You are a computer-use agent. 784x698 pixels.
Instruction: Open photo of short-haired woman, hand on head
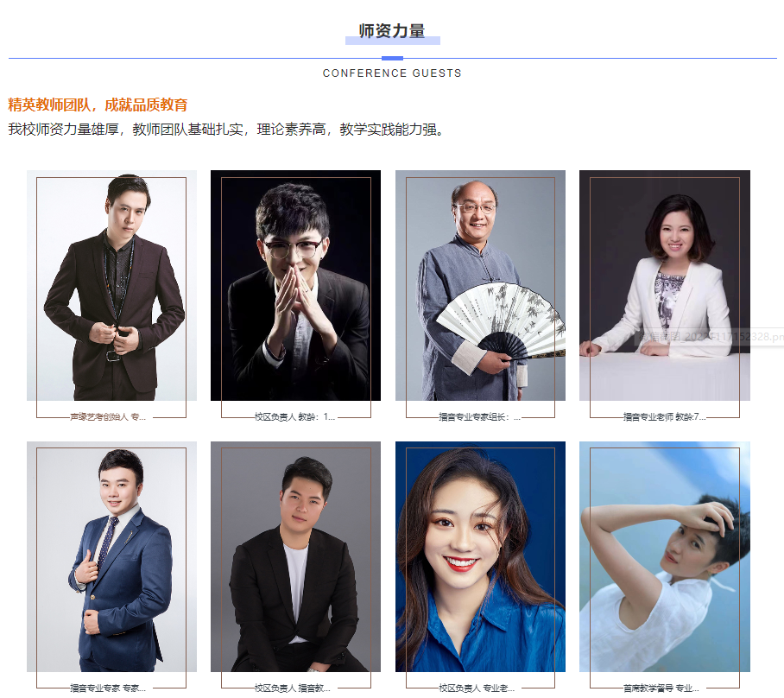(x=665, y=556)
